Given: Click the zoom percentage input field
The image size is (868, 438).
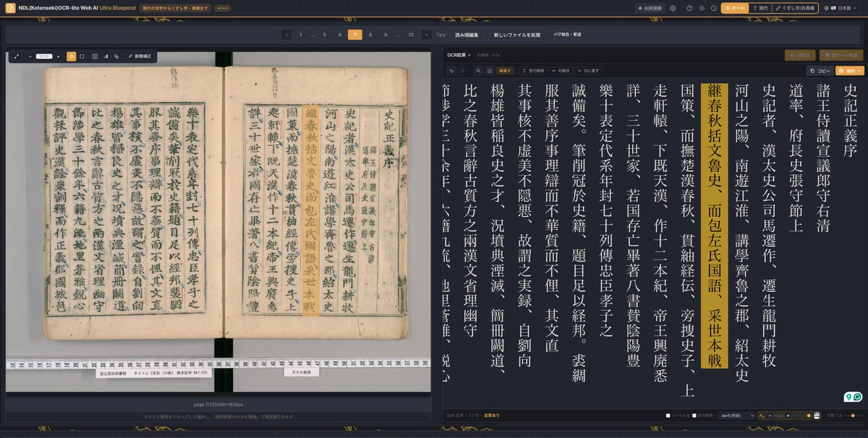Looking at the screenshot, I should tap(44, 56).
